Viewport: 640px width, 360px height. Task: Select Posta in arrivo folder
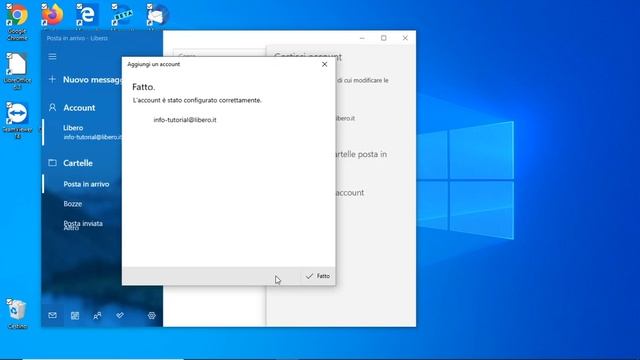point(86,184)
